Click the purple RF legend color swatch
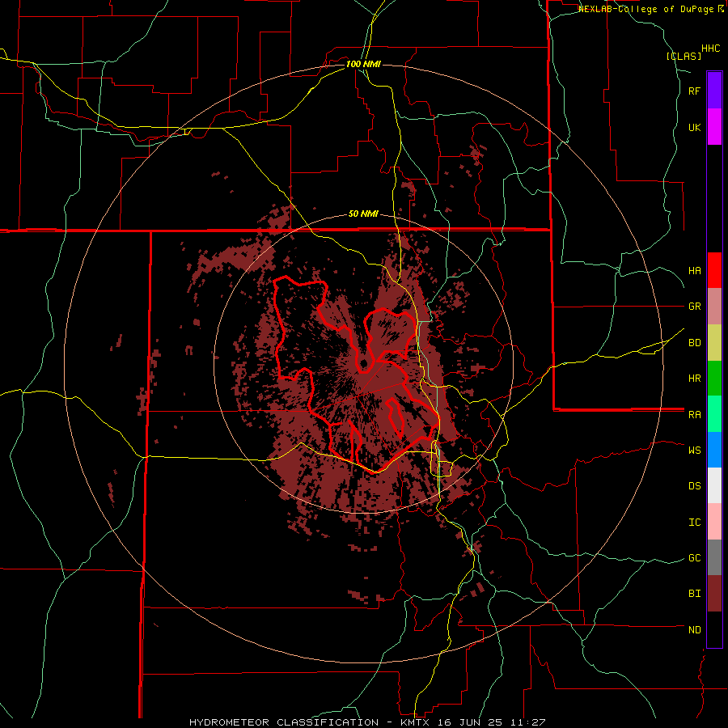 click(714, 90)
